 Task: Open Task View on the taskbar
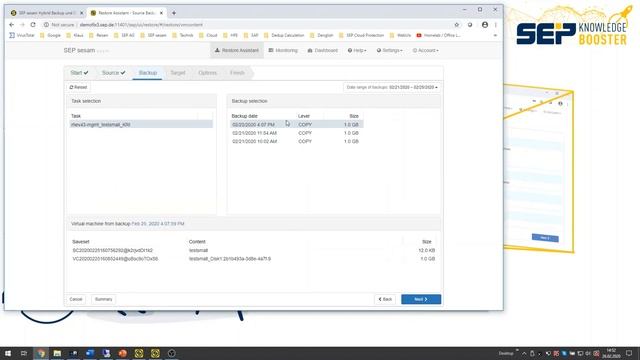pyautogui.click(x=24, y=353)
